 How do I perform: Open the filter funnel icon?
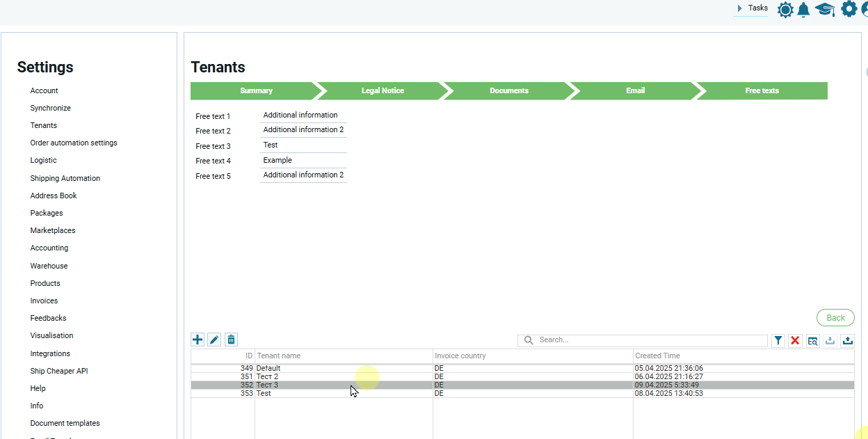point(778,340)
